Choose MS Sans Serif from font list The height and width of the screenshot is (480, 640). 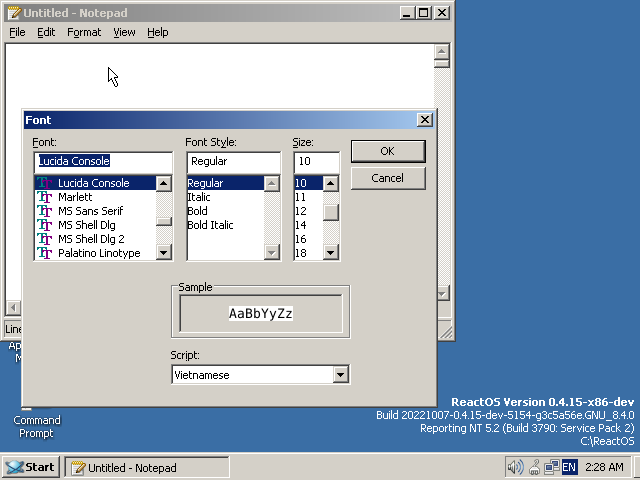point(90,211)
